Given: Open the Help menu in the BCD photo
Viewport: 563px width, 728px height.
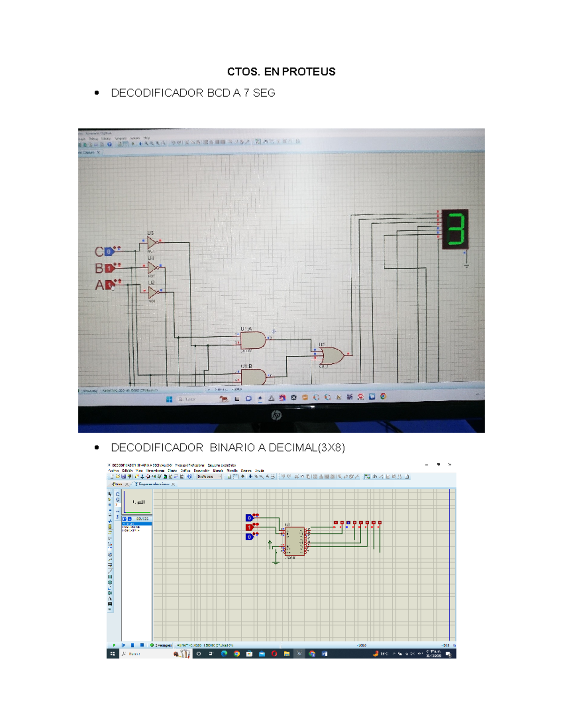Looking at the screenshot, I should point(146,138).
